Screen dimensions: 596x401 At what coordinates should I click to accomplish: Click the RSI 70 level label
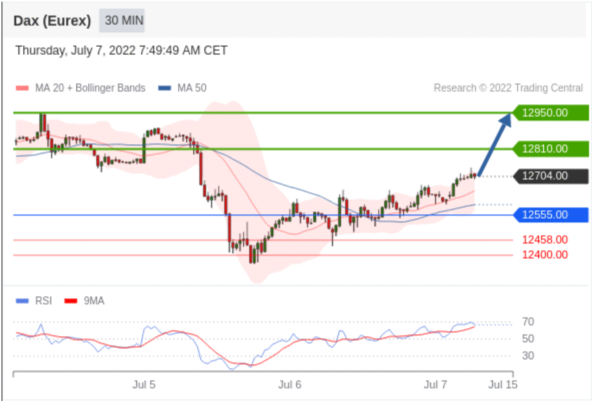528,322
